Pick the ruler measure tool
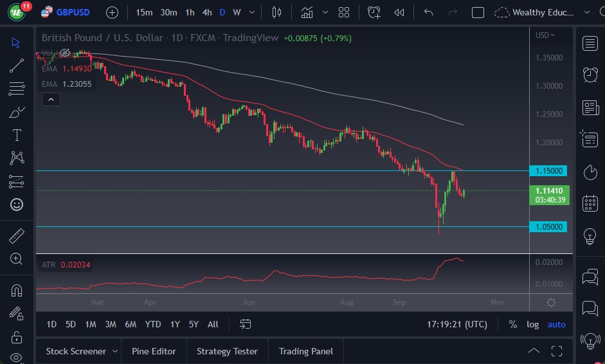 click(x=17, y=236)
